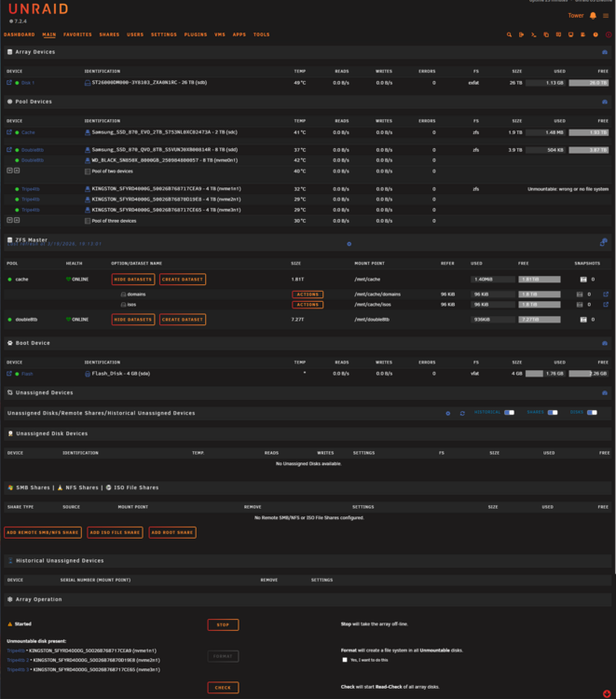The width and height of the screenshot is (616, 699).
Task: Click Create Dataset for the cache pool
Action: tap(183, 280)
